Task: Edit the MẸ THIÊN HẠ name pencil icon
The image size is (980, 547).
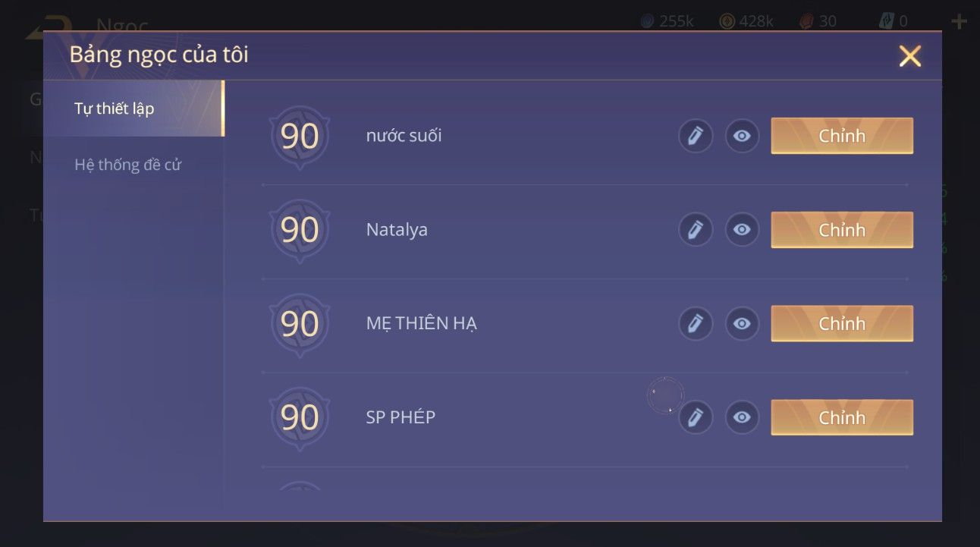Action: pyautogui.click(x=696, y=324)
